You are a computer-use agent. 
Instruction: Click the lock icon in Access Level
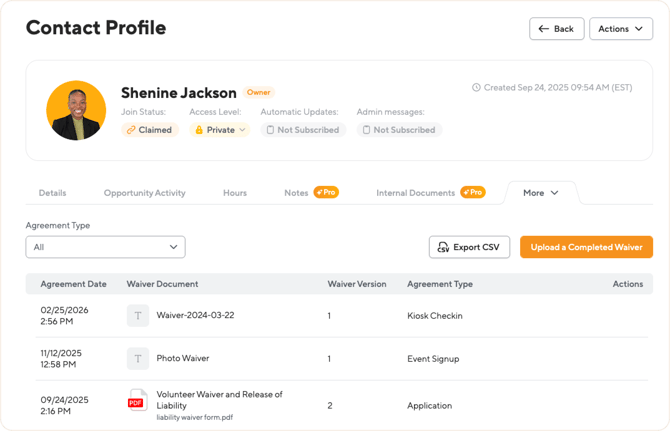pos(198,130)
